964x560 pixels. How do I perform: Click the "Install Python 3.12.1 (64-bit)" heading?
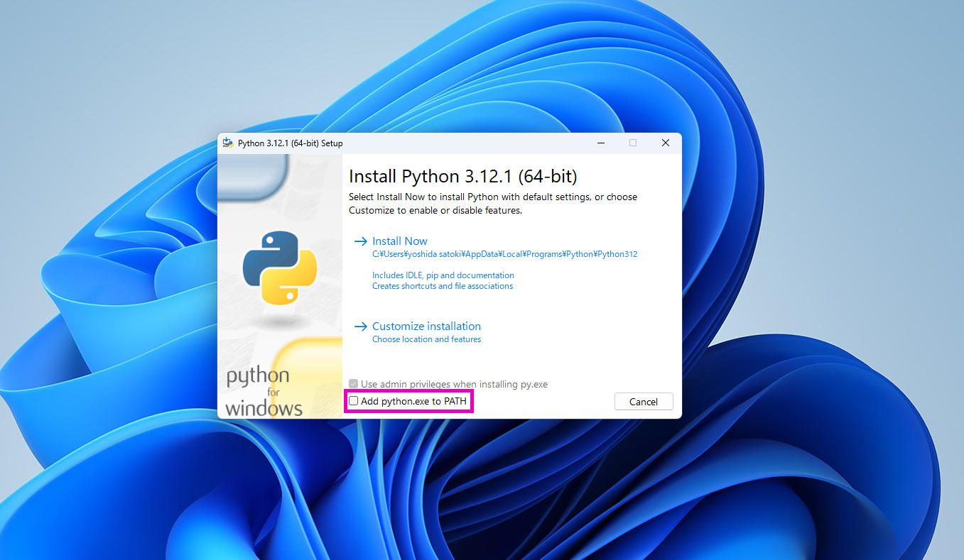[462, 176]
